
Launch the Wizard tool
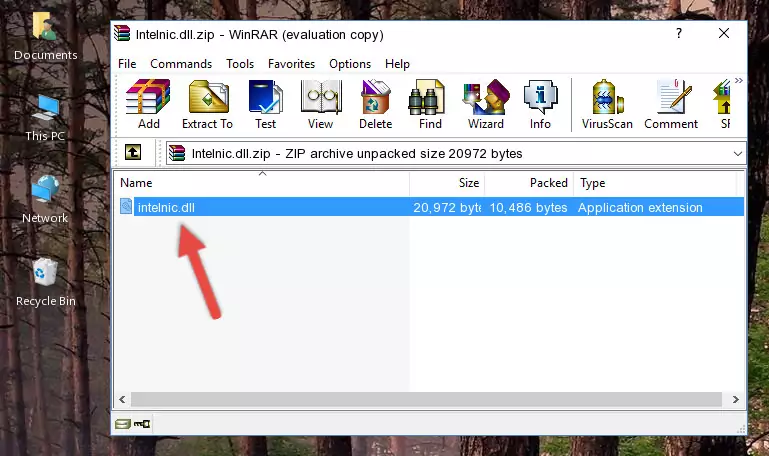point(486,104)
